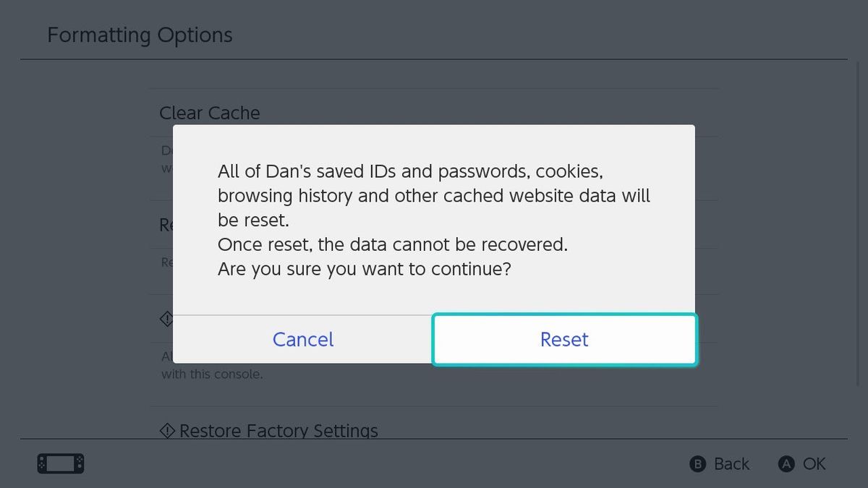868x488 pixels.
Task: Click the partially visible Re option on the left
Action: [165, 225]
